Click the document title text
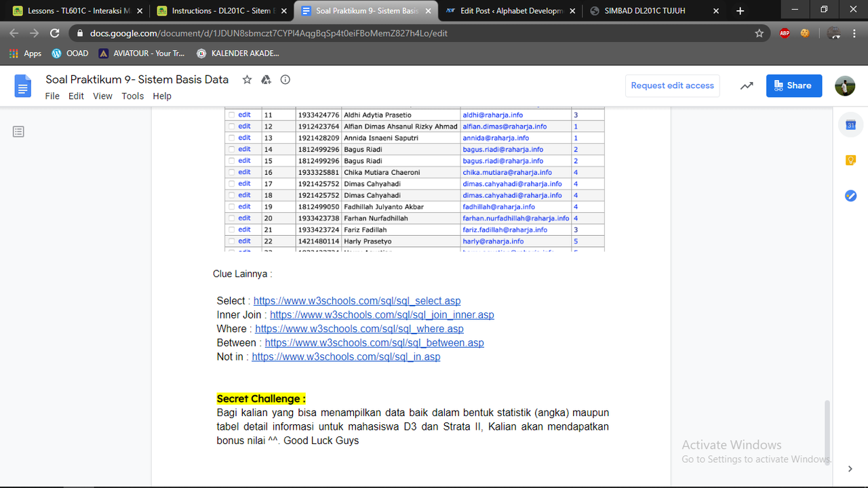868x488 pixels. pyautogui.click(x=137, y=79)
